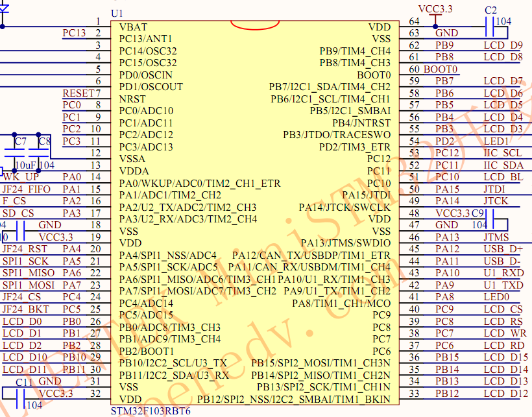Select the C2 capacitor designator
The width and height of the screenshot is (532, 417).
point(490,10)
